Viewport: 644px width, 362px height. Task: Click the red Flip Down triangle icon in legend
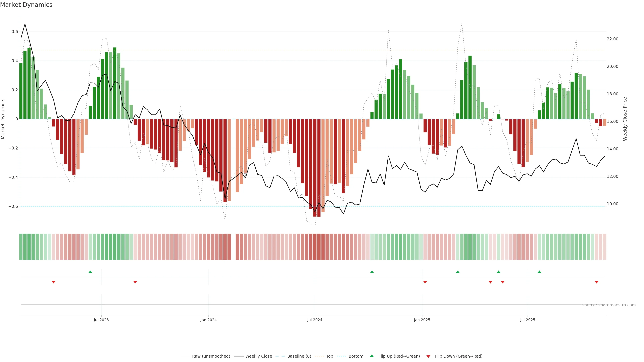click(428, 356)
